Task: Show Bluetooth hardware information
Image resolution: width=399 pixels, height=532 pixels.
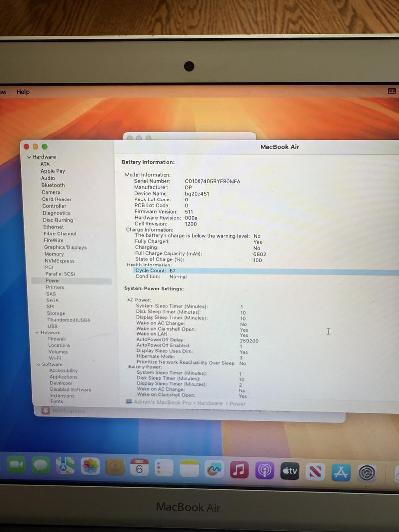Action: 53,185
